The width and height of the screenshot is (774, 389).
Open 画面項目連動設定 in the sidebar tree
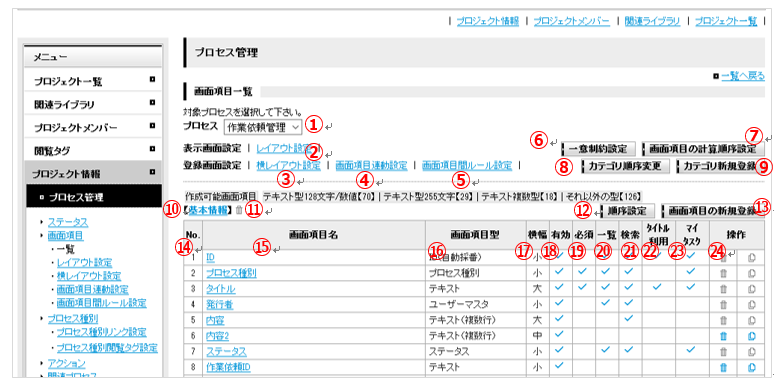pyautogui.click(x=93, y=289)
